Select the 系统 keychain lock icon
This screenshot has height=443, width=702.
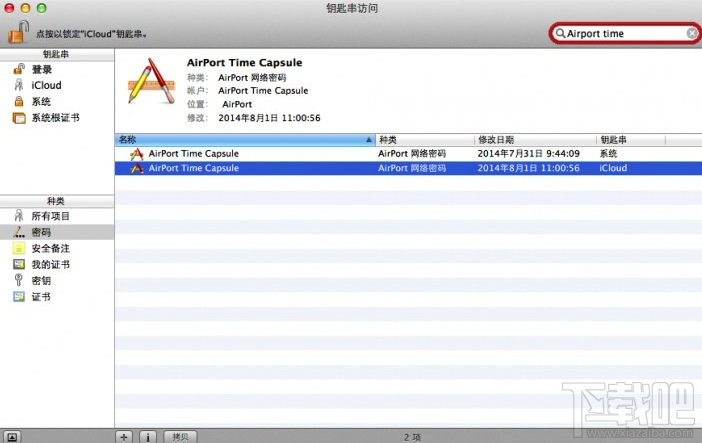tap(19, 101)
